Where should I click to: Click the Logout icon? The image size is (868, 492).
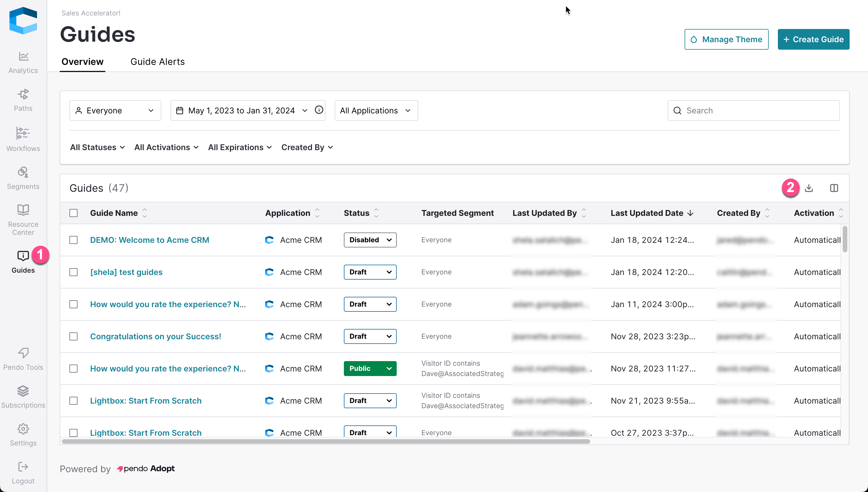click(23, 467)
